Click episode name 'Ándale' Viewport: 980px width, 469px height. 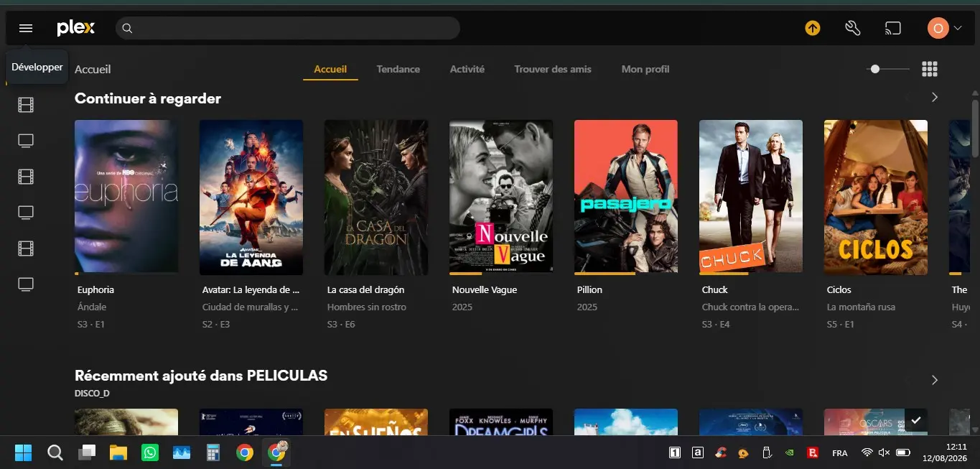pyautogui.click(x=92, y=307)
